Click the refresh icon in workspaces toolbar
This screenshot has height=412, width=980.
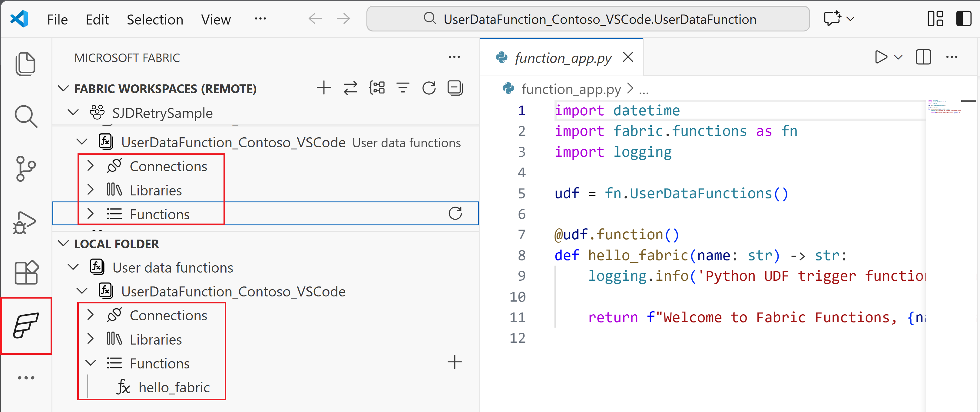coord(429,88)
